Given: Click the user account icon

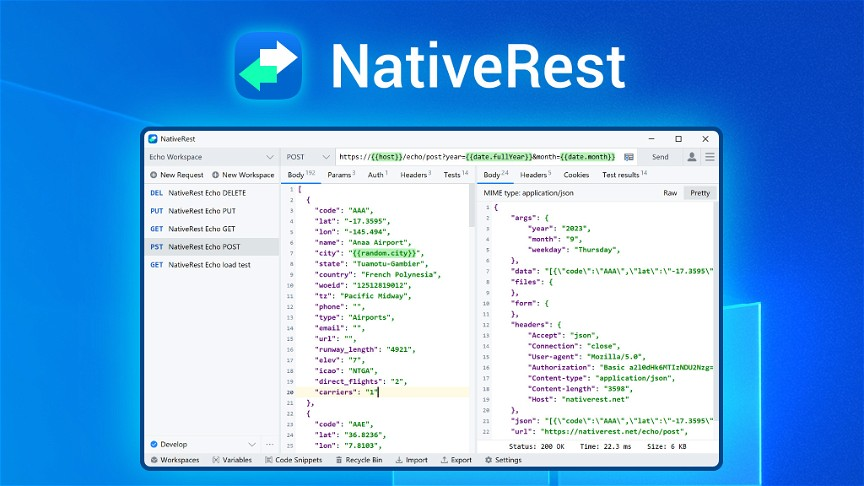Looking at the screenshot, I should (x=691, y=157).
